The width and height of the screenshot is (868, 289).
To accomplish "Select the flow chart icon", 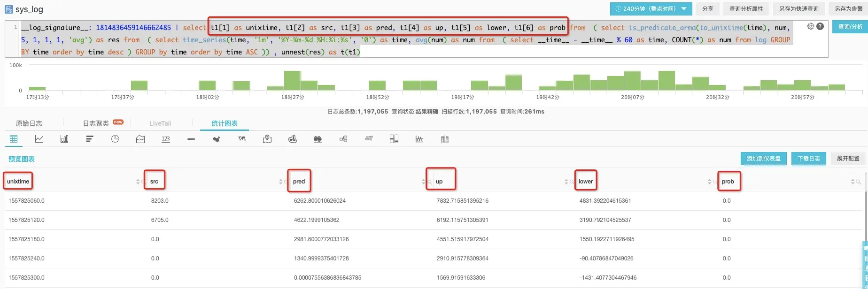I will [293, 139].
